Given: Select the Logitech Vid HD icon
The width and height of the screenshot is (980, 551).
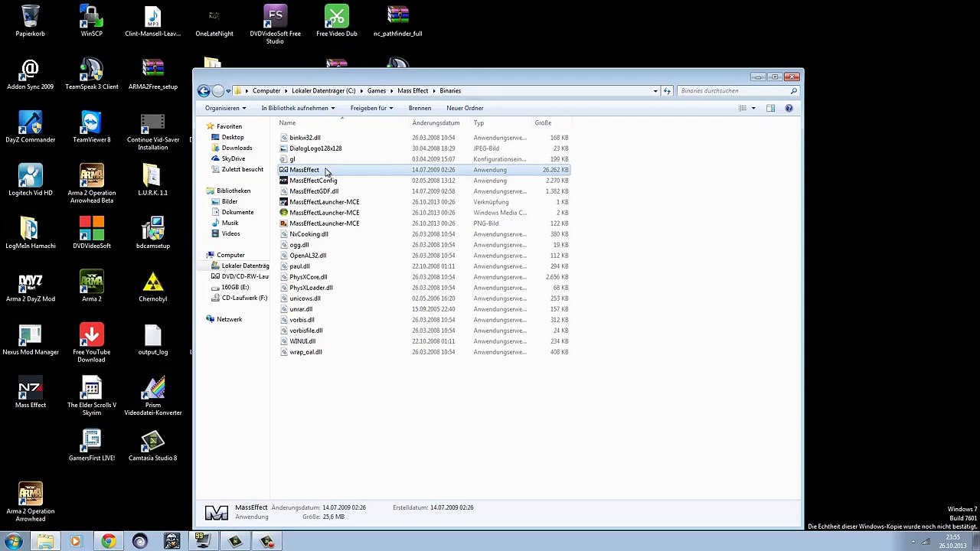Looking at the screenshot, I should pyautogui.click(x=31, y=180).
